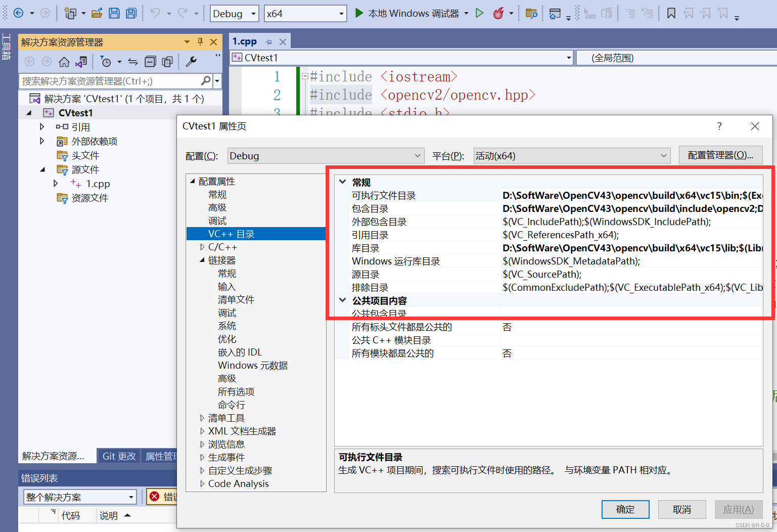Screen dimensions: 777x532
Task: Set 所有标头文件都是公共的 to 是
Action: coord(507,327)
